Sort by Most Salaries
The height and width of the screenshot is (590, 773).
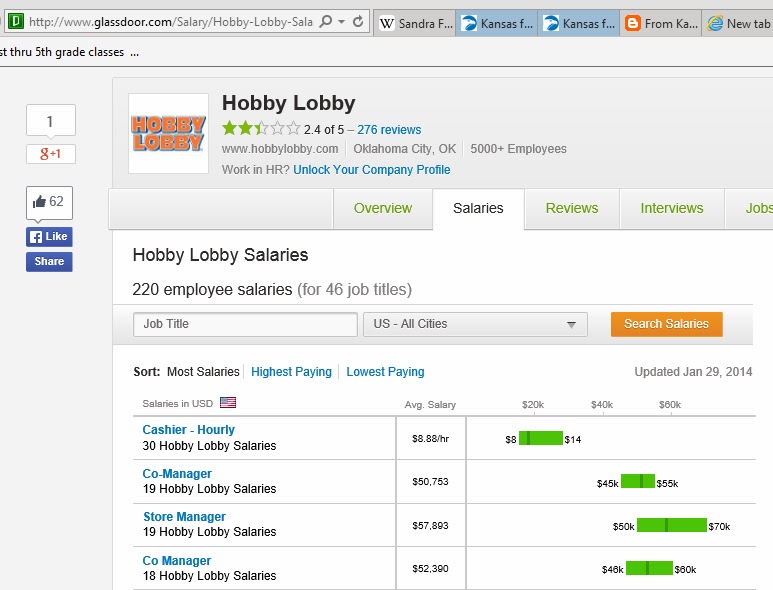pos(203,372)
